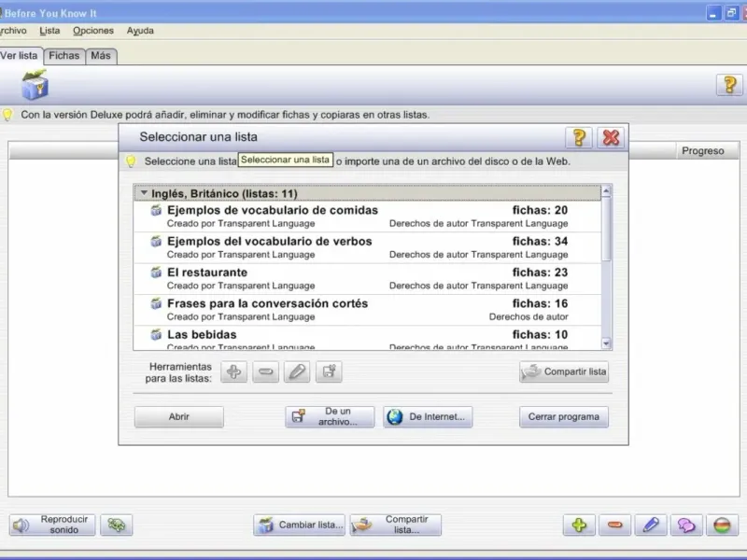Select Ejemplos de vocabulario de comidas

(x=367, y=217)
